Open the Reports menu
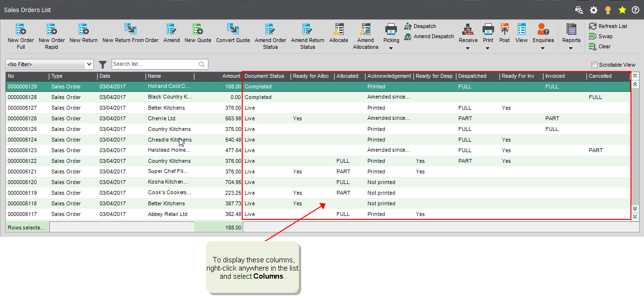The width and height of the screenshot is (644, 301). click(x=571, y=34)
